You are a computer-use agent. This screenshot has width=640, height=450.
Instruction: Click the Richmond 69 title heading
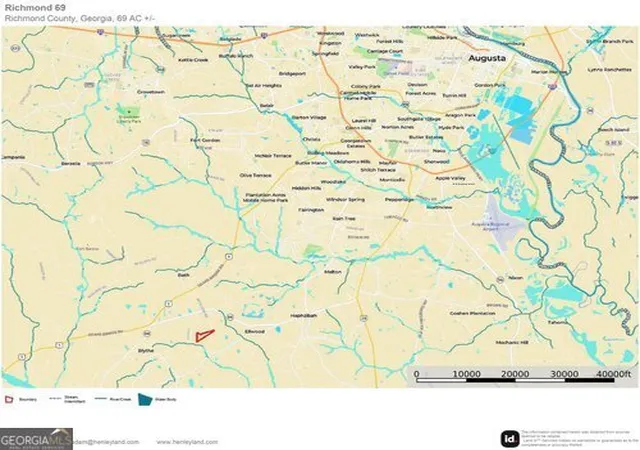[x=35, y=7]
